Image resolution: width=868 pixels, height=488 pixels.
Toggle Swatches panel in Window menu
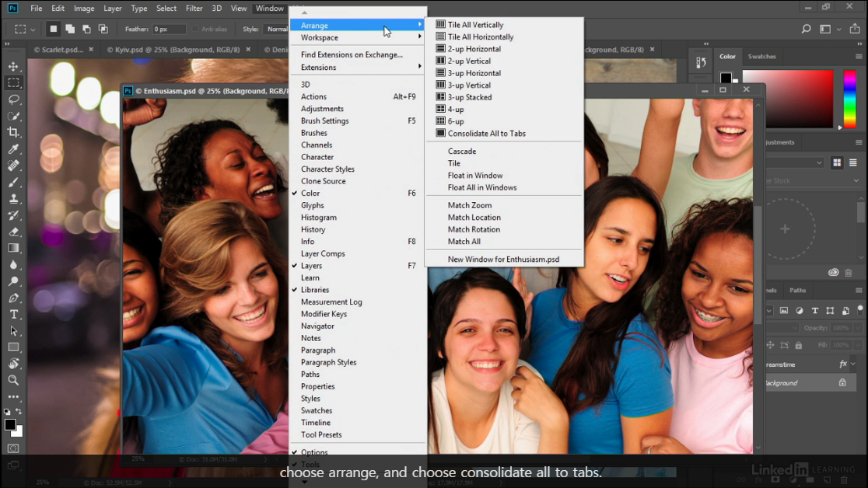coord(358,410)
